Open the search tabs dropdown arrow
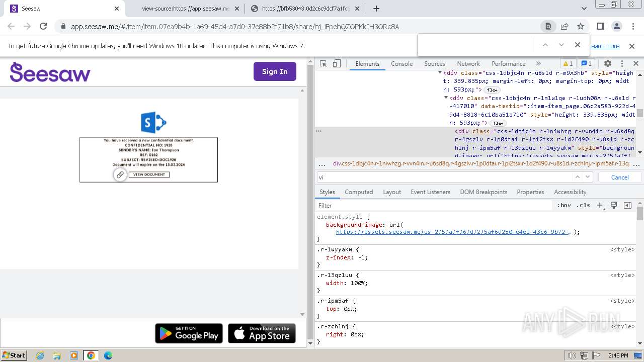Image resolution: width=644 pixels, height=362 pixels. tap(584, 9)
